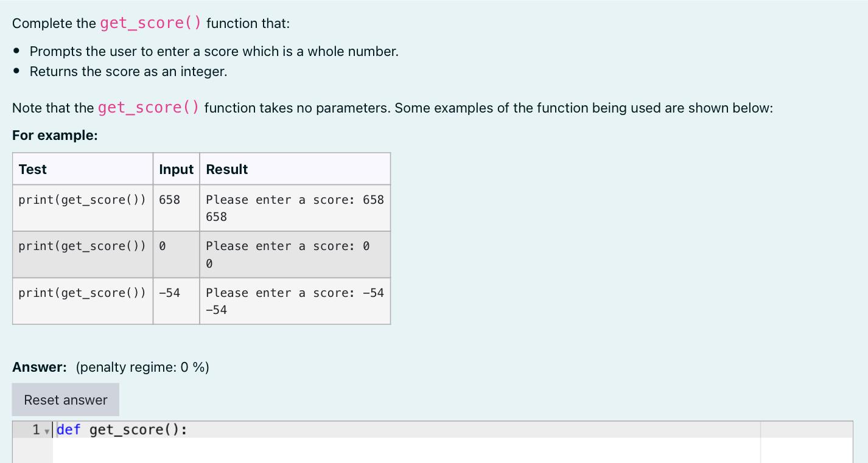Select the table row with input -54
868x463 pixels.
201,301
